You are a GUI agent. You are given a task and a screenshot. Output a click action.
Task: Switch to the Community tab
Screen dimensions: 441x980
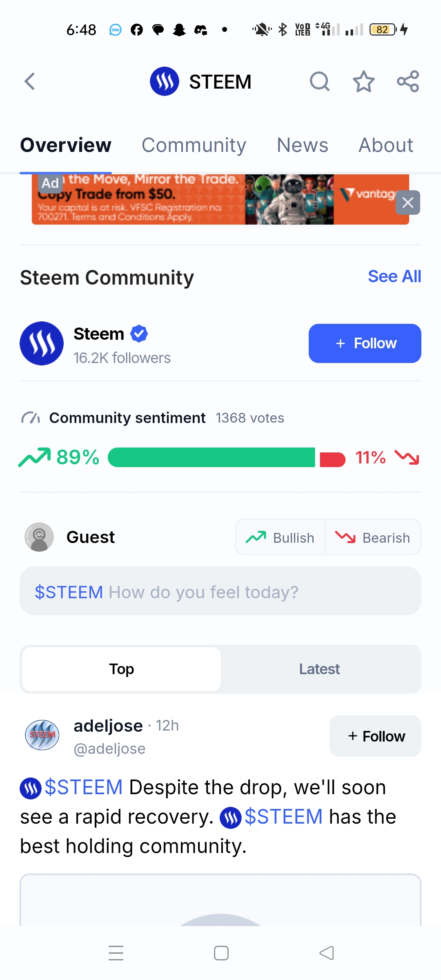194,145
